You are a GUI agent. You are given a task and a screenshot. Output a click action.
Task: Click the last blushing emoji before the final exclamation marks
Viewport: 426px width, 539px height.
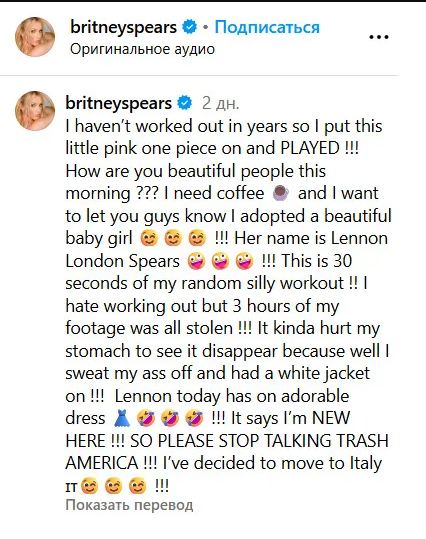click(x=137, y=486)
